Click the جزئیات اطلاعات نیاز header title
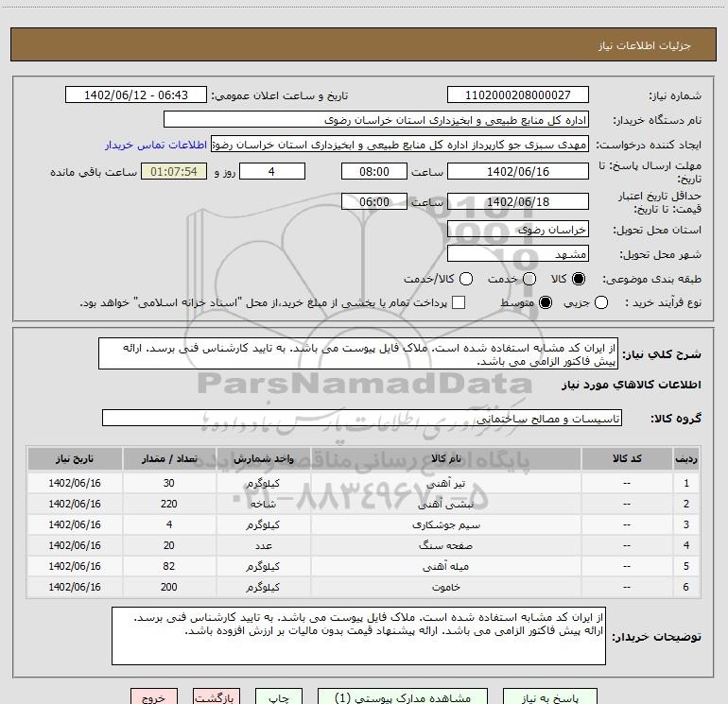 645,45
